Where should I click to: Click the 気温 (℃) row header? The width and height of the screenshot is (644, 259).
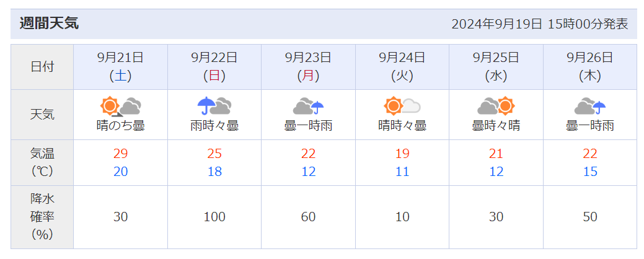pos(42,162)
